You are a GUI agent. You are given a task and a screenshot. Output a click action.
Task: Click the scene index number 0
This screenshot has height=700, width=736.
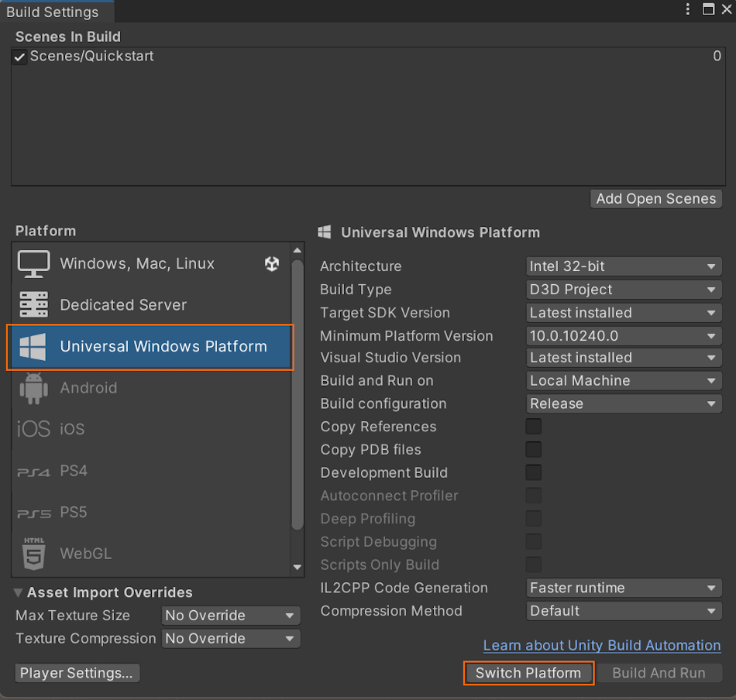pos(717,57)
